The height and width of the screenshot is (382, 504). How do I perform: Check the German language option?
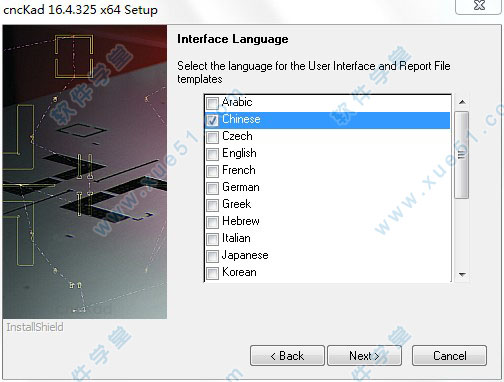pos(212,188)
